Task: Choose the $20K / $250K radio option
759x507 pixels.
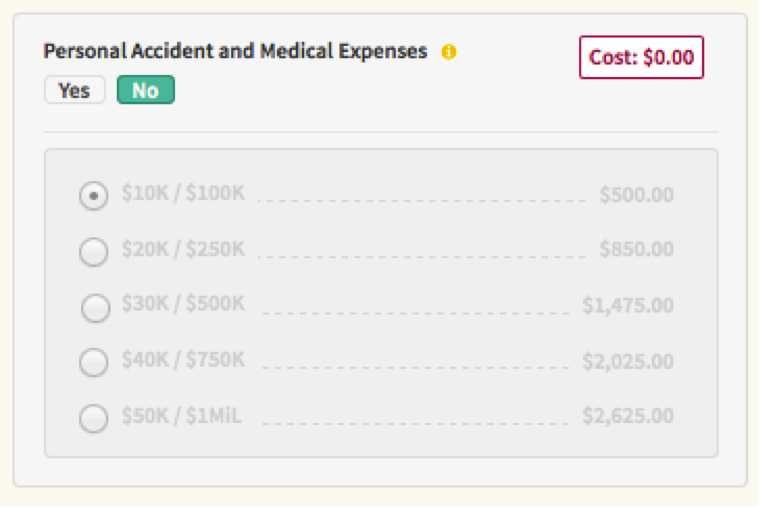Action: pos(93,252)
